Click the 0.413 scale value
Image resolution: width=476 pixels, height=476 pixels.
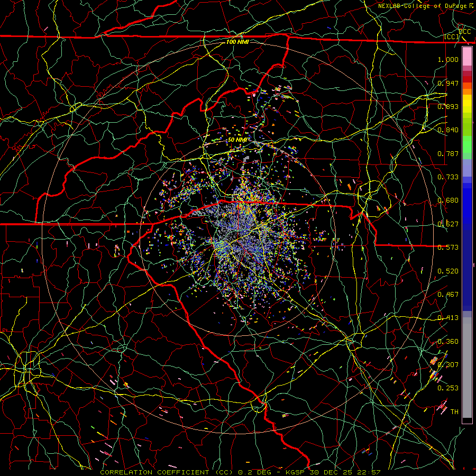tap(448, 317)
